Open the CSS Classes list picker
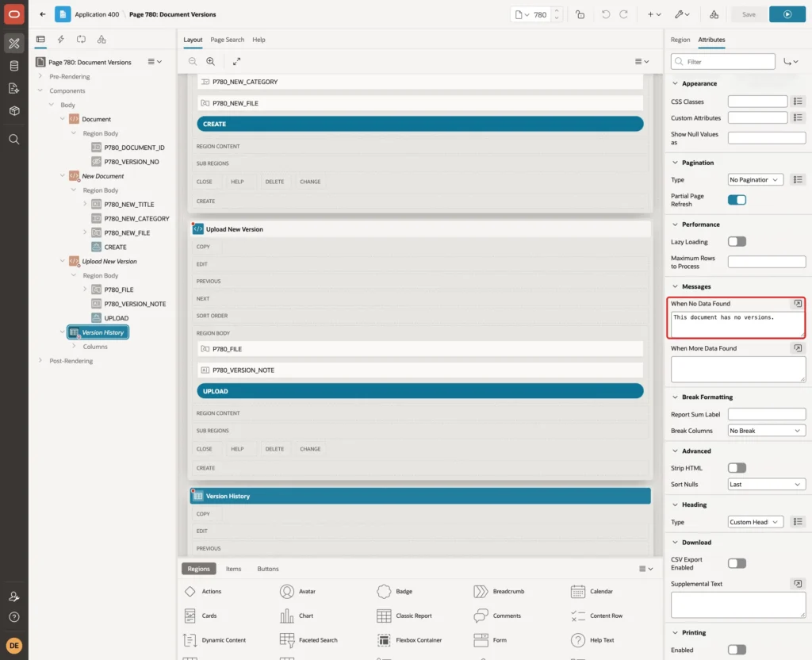The width and height of the screenshot is (812, 660). [x=798, y=102]
